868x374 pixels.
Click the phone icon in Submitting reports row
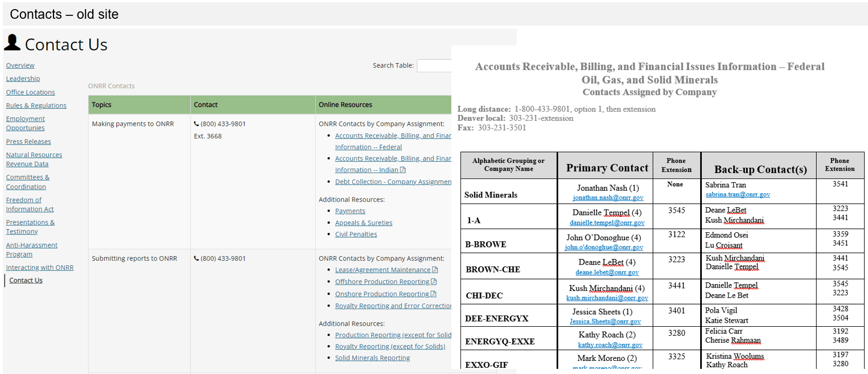(x=196, y=258)
